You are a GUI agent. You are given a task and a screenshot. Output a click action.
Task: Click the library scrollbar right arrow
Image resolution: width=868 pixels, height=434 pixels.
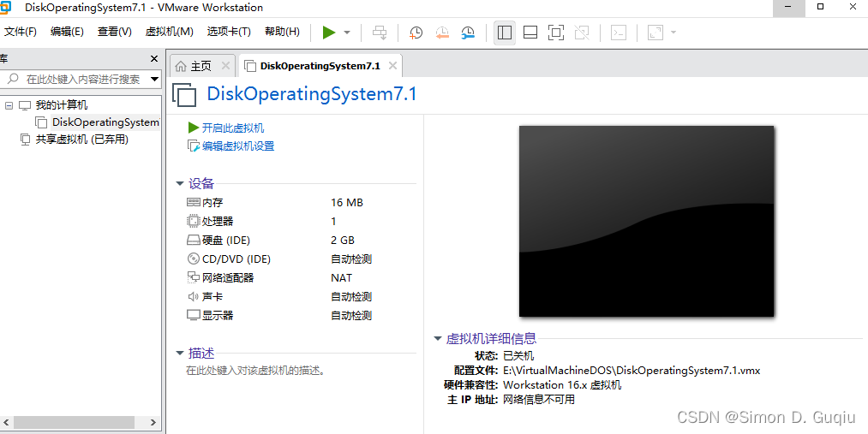tap(153, 422)
